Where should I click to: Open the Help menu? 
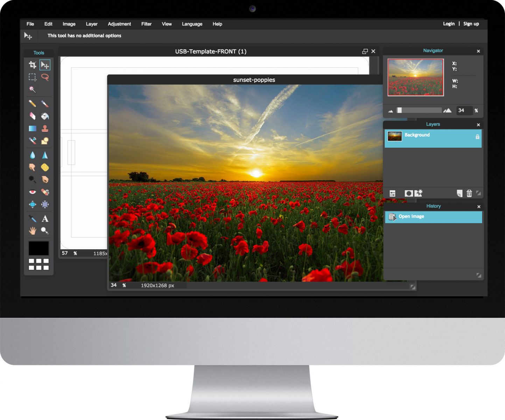[x=217, y=24]
